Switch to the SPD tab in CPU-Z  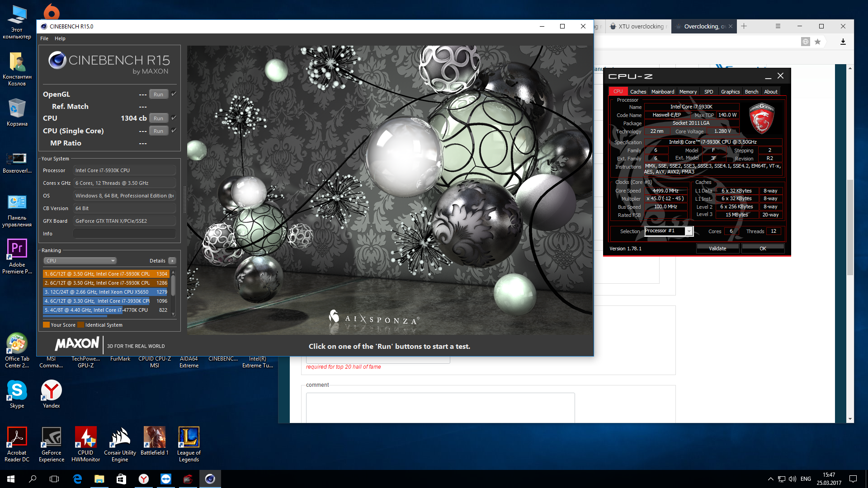tap(708, 92)
